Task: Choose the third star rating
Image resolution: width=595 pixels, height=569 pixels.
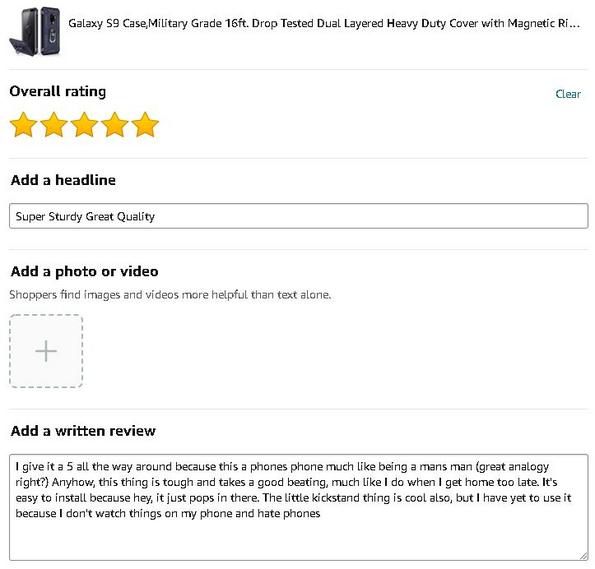Action: pos(84,125)
